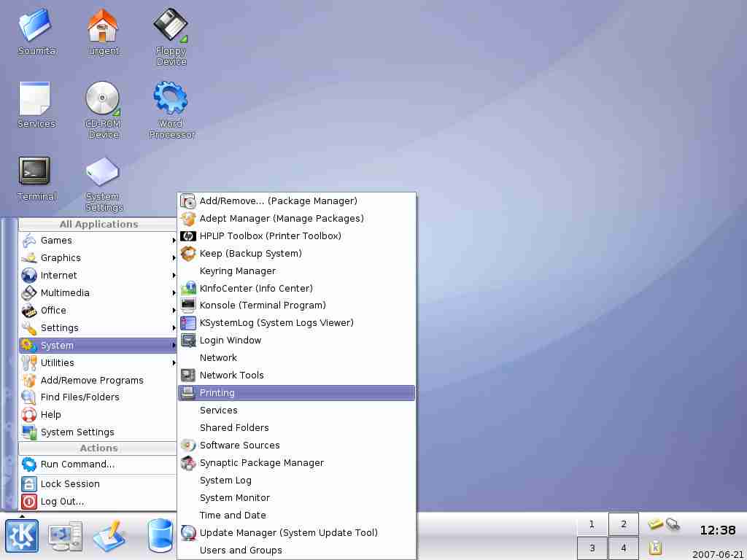Open the Login Window entry
Viewport: 747px width, 560px height.
point(296,341)
